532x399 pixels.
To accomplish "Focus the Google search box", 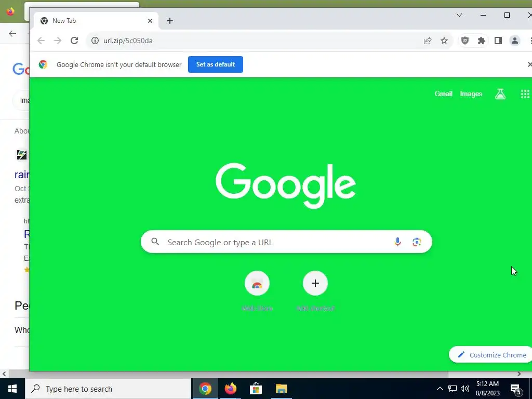I will click(286, 242).
